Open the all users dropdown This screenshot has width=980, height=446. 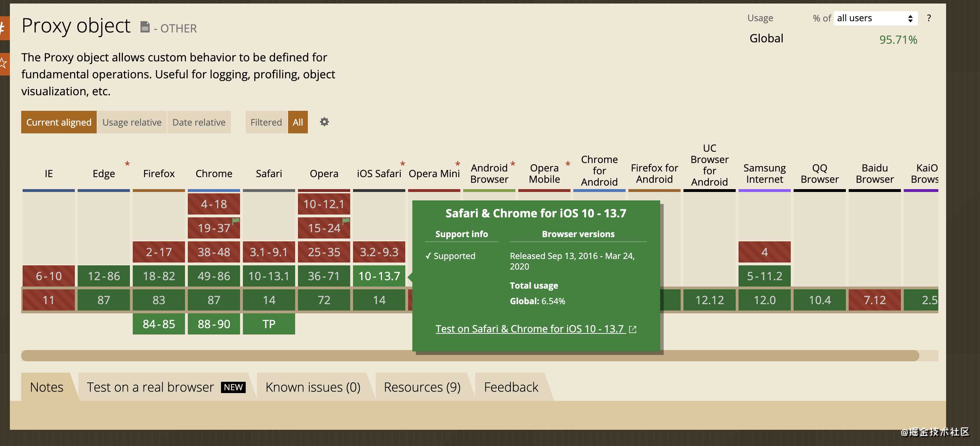(x=875, y=18)
